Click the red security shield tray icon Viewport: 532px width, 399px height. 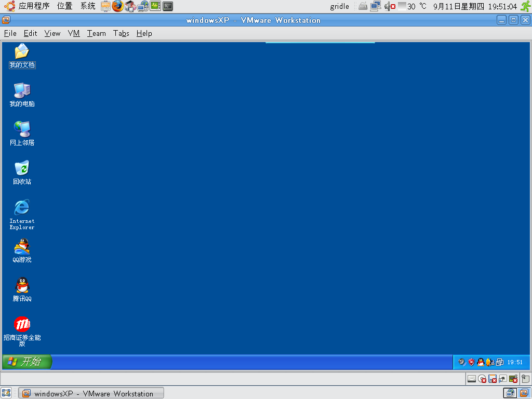(x=471, y=362)
